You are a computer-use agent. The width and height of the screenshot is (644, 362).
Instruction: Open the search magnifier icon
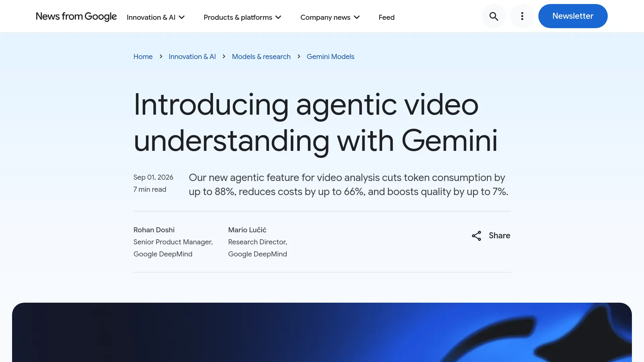(494, 16)
